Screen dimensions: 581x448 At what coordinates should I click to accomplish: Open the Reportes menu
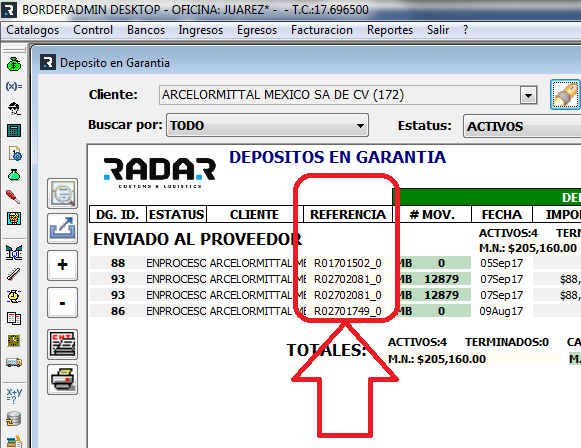(390, 30)
